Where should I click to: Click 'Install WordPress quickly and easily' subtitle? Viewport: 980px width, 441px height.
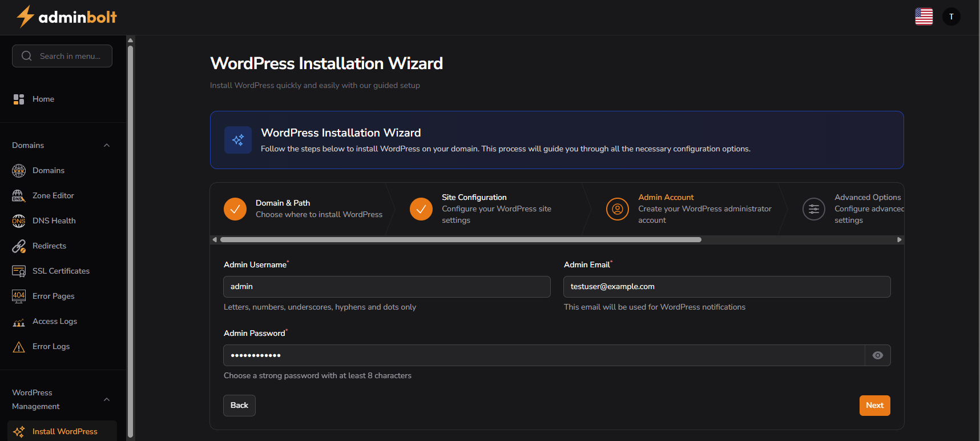click(x=315, y=86)
